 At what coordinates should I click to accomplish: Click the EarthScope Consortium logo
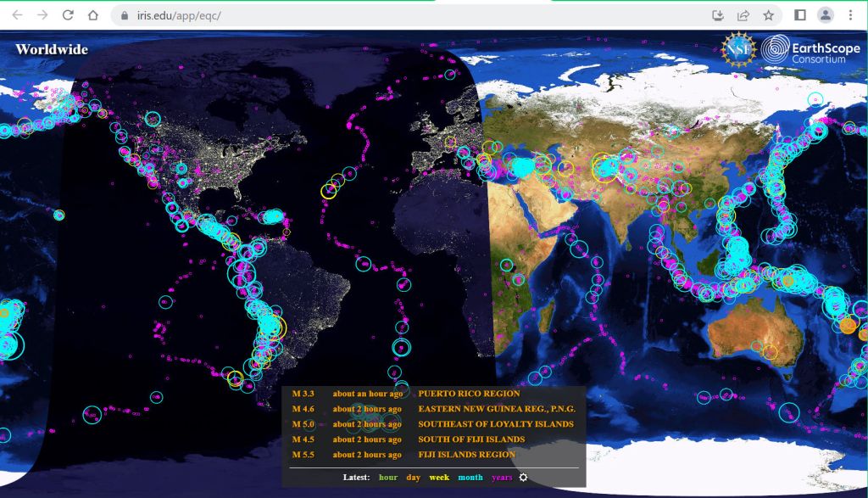(x=810, y=50)
